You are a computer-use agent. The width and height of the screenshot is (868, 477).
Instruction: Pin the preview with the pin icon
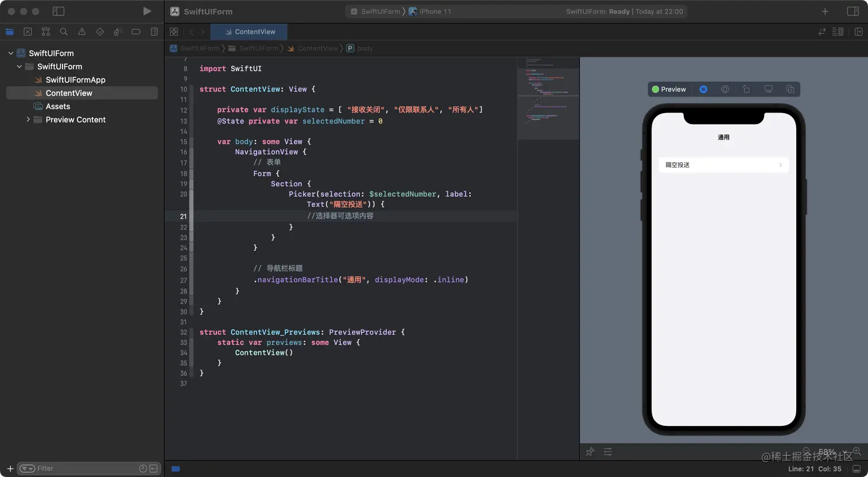[x=590, y=452]
